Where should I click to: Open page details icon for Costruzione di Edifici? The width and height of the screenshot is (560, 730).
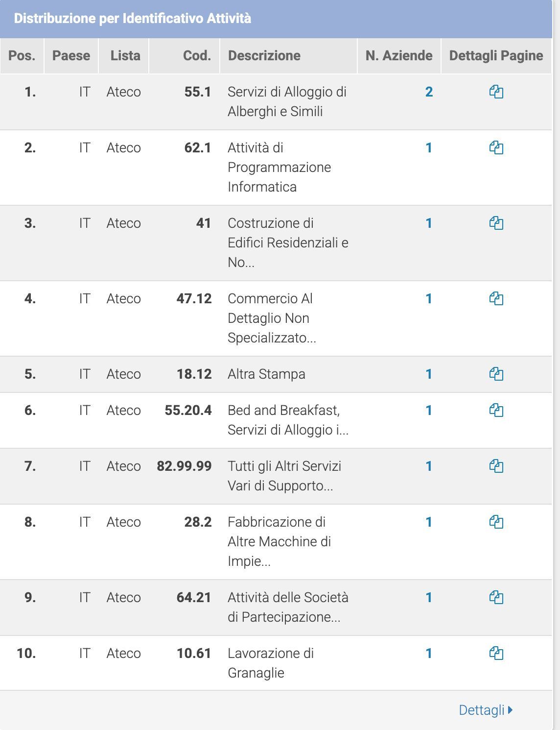coord(496,223)
